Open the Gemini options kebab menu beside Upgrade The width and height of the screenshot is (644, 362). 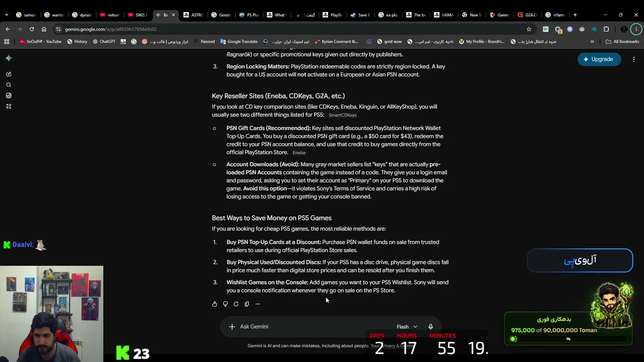pos(634,59)
